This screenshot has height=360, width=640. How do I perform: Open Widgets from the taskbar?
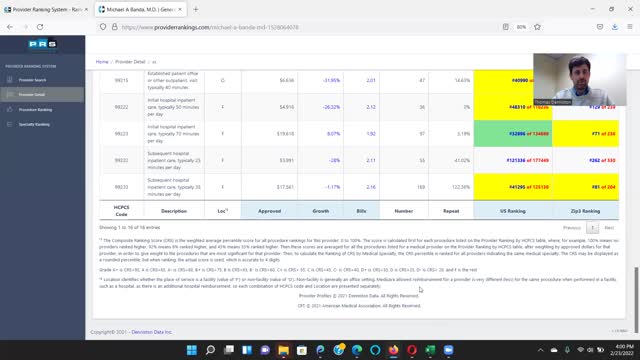click(x=247, y=350)
